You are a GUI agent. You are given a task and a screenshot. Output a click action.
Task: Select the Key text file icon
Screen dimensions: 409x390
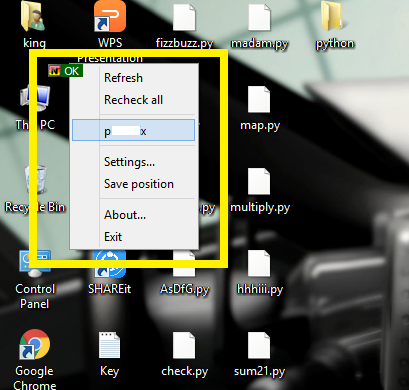pos(109,345)
